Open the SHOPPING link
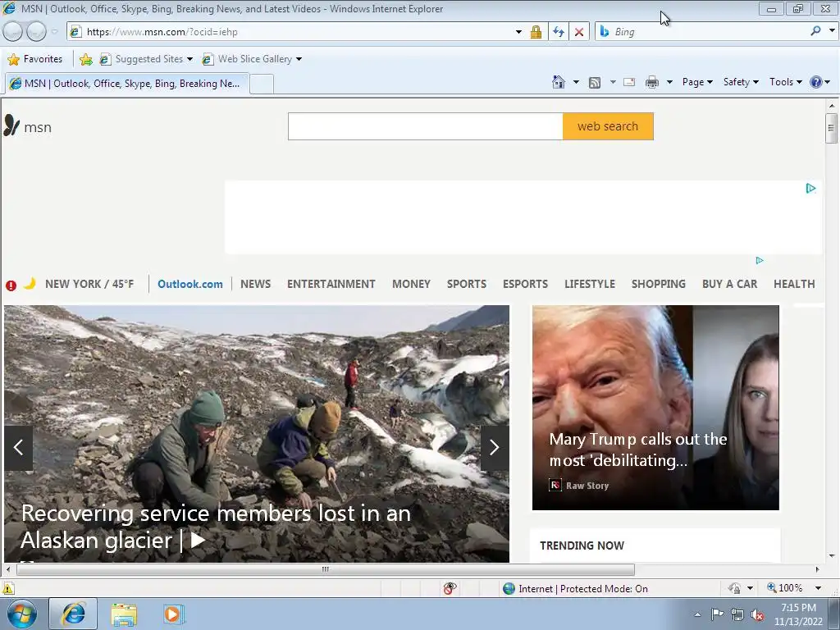This screenshot has height=630, width=840. point(659,284)
